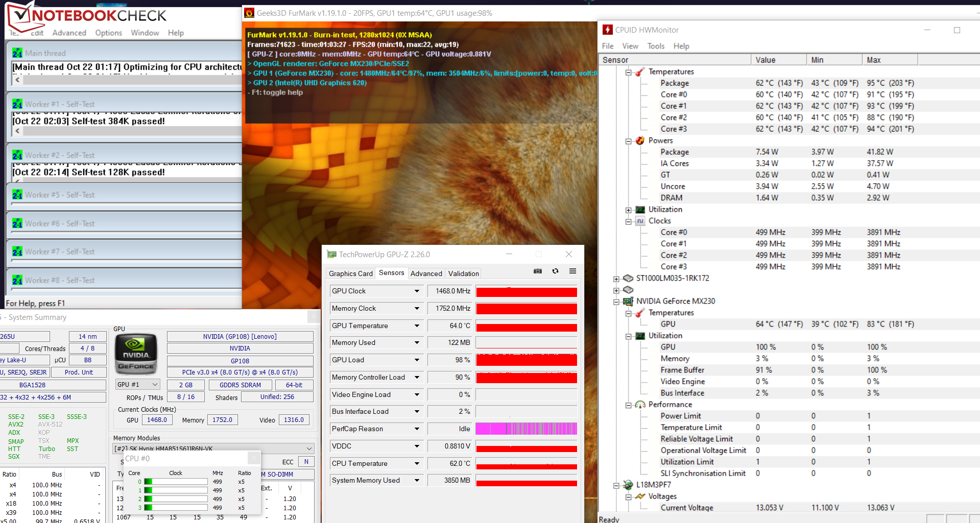Click the GPU-Z refresh icon

click(555, 271)
